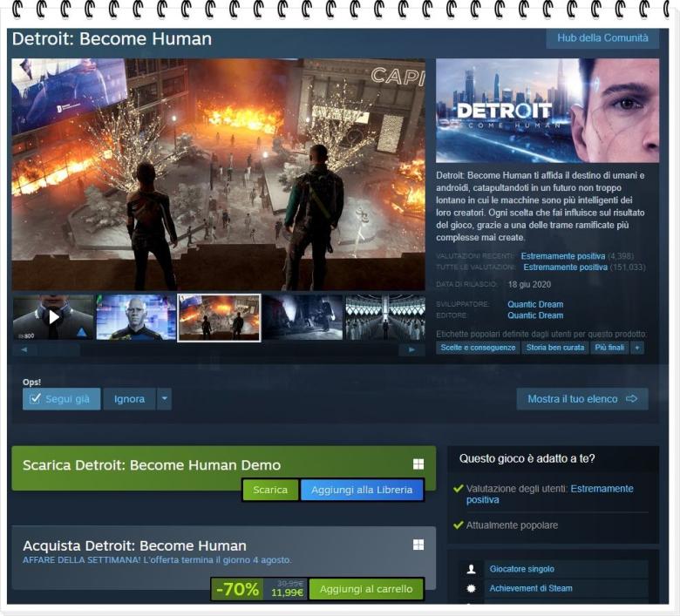Click green checkmark beside Valutazione degli utenti

pyautogui.click(x=458, y=489)
